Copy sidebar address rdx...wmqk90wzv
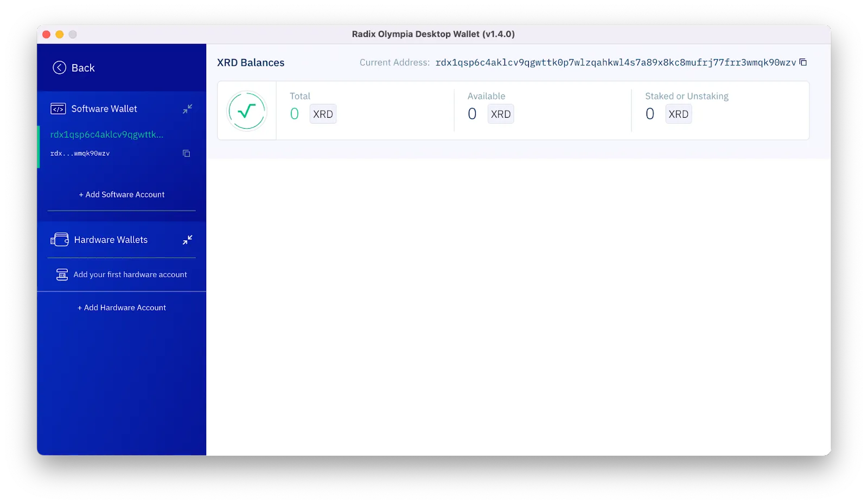This screenshot has height=504, width=868. point(186,154)
